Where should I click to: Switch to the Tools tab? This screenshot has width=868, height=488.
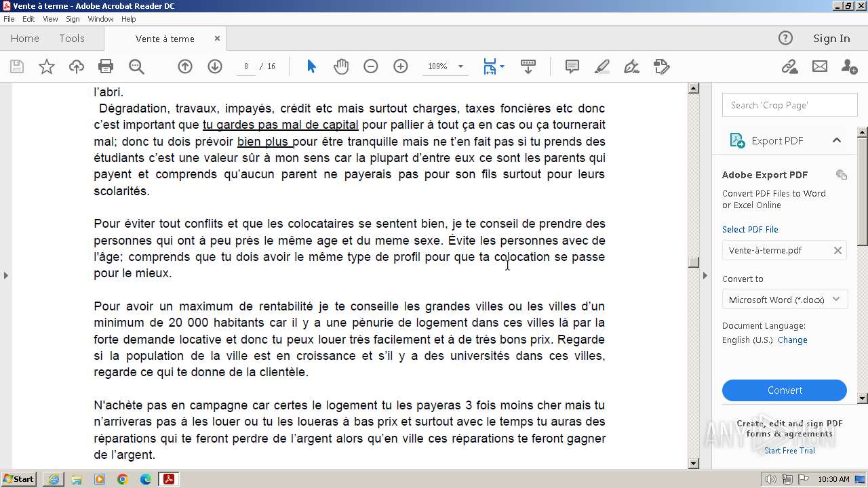(72, 39)
